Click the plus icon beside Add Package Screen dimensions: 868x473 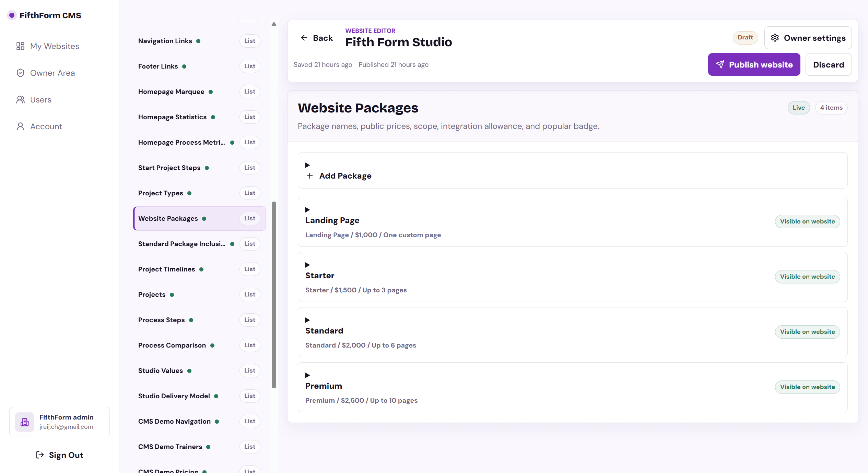(309, 176)
